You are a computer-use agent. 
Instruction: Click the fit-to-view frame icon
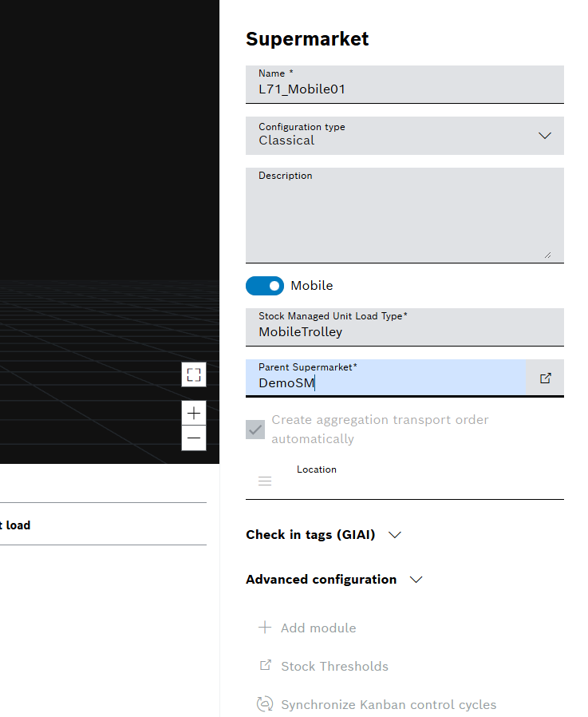click(x=194, y=374)
